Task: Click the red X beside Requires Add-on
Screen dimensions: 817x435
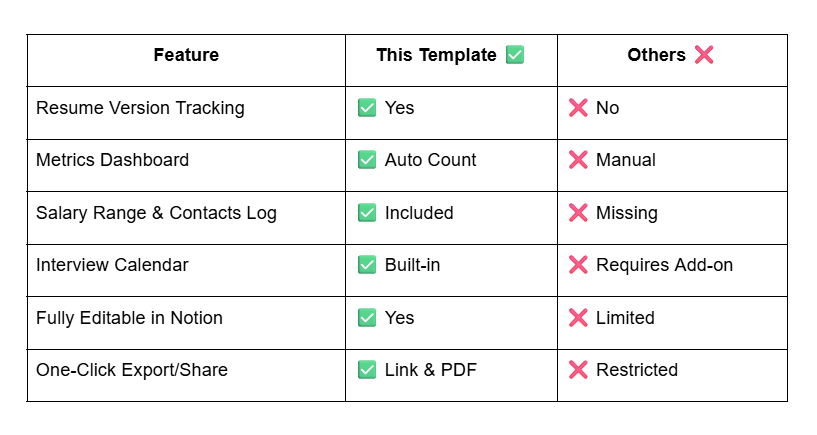Action: click(578, 265)
